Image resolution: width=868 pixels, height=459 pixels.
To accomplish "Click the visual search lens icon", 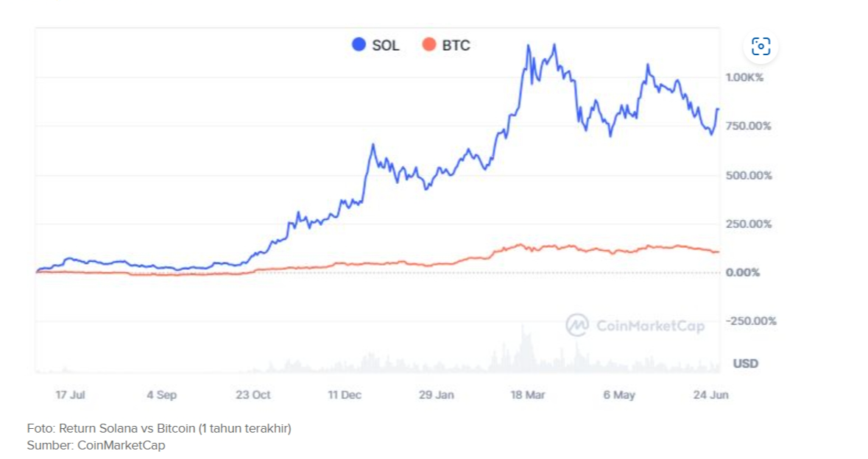I will point(761,47).
